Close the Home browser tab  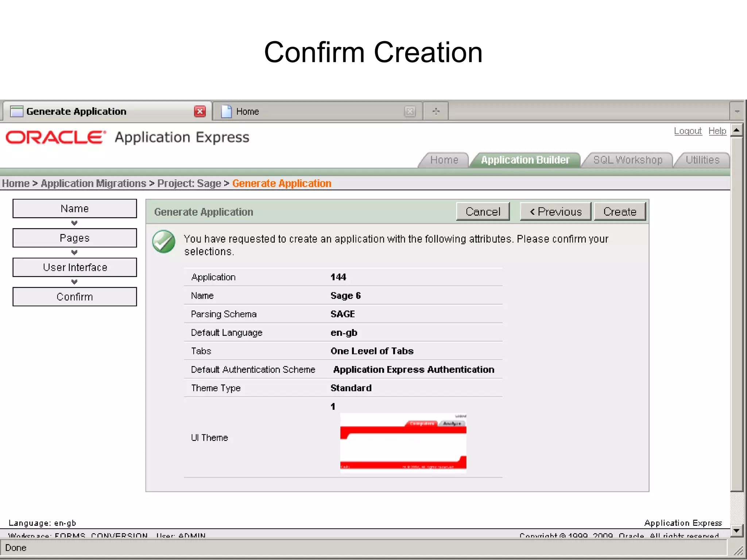(x=410, y=111)
